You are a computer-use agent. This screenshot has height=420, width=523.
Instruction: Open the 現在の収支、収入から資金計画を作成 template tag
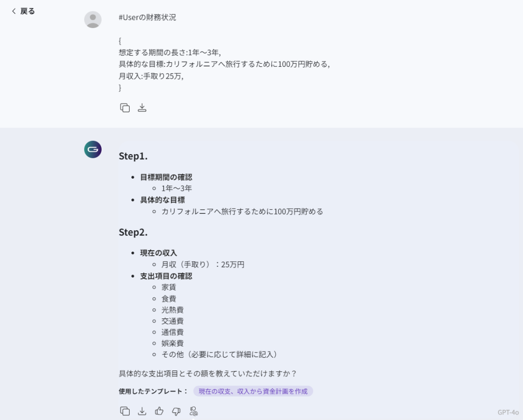coord(253,391)
